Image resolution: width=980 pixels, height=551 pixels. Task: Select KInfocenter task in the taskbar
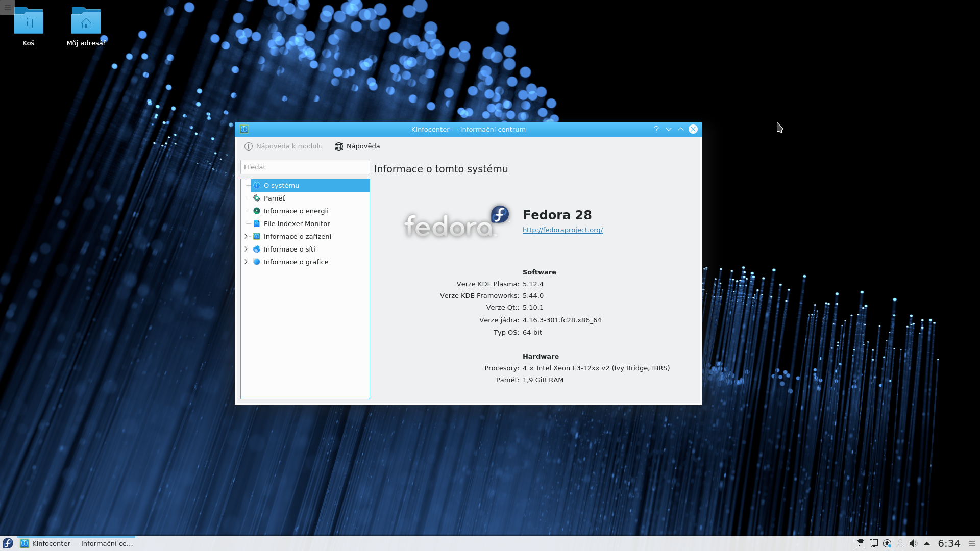[77, 543]
